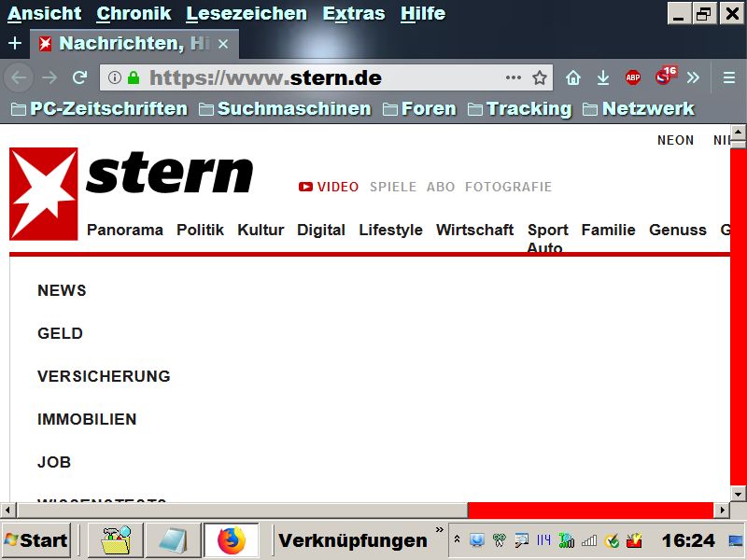Image resolution: width=747 pixels, height=560 pixels.
Task: Go to the Wirtschaft section
Action: [x=475, y=230]
